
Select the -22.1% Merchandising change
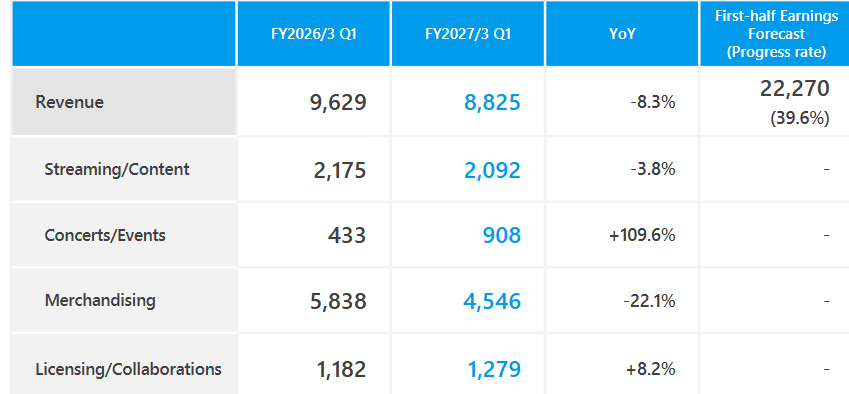click(650, 301)
